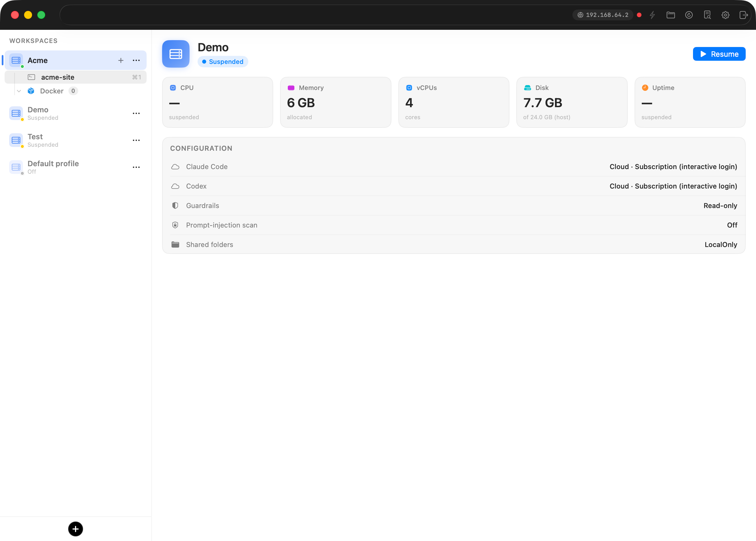Open the Test workspace three-dot menu
756x541 pixels.
[x=136, y=140]
